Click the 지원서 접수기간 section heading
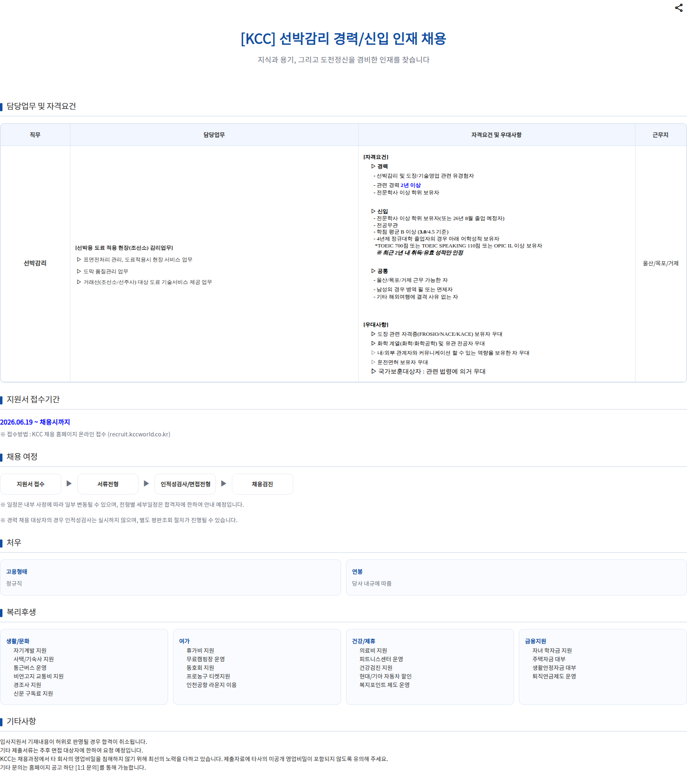Screen dimensions: 687x784 pos(33,400)
